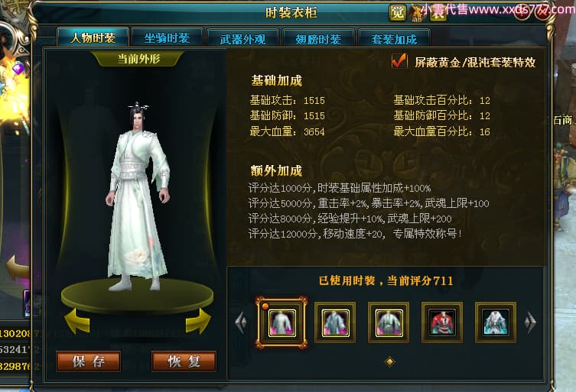Toggle 屏蔽黄金/混沌套装特效 checkbox
Image resolution: width=576 pixels, height=392 pixels.
pos(399,61)
